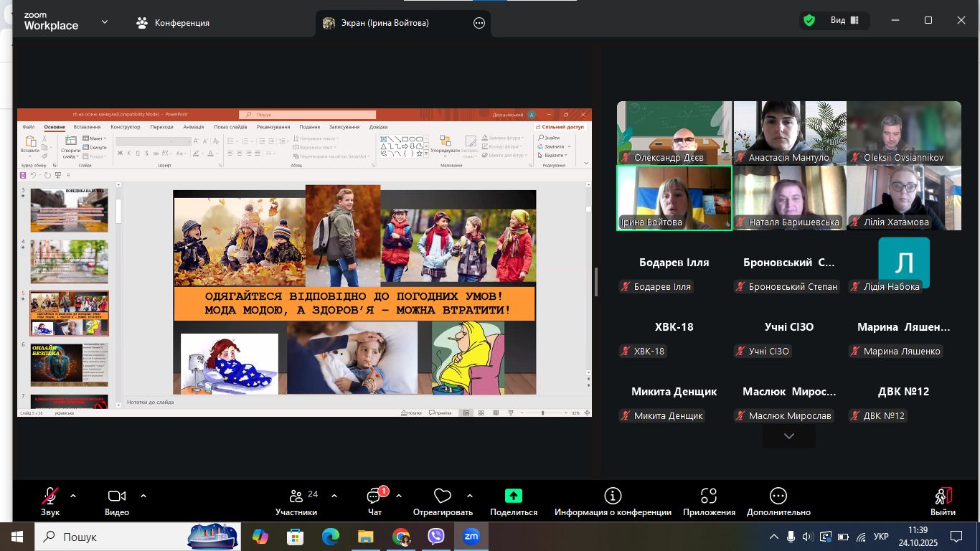Click the React heart icon
980x551 pixels.
coord(442,496)
